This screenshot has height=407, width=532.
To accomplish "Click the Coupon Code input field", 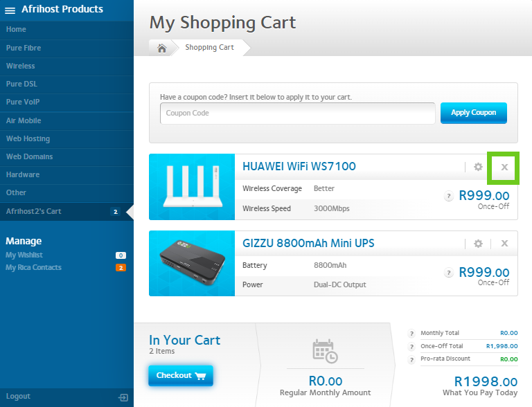I will click(297, 114).
